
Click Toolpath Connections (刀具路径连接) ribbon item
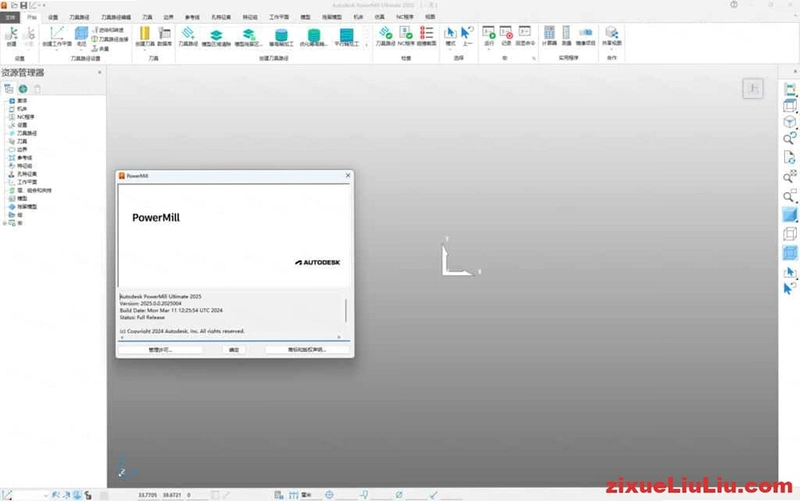click(x=110, y=39)
